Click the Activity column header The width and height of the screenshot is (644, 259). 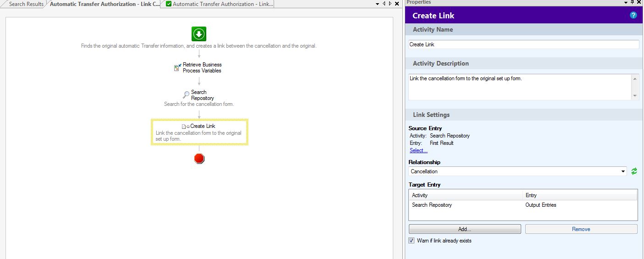(x=466, y=195)
